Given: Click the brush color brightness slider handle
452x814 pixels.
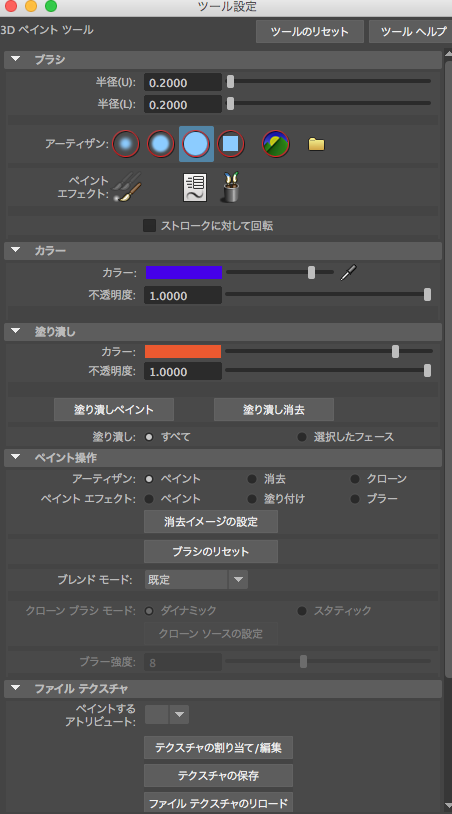Looking at the screenshot, I should tap(311, 273).
